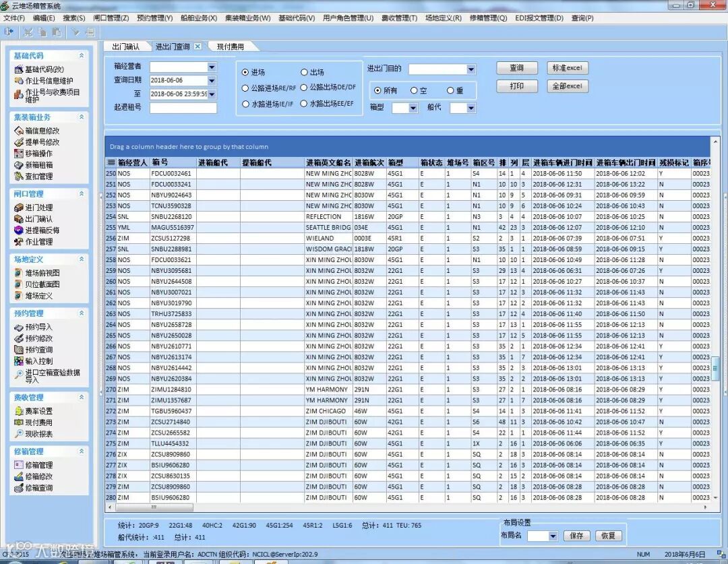Open 新箱租箱 sidebar icon
Image resolution: width=728 pixels, height=564 pixels.
coord(19,165)
